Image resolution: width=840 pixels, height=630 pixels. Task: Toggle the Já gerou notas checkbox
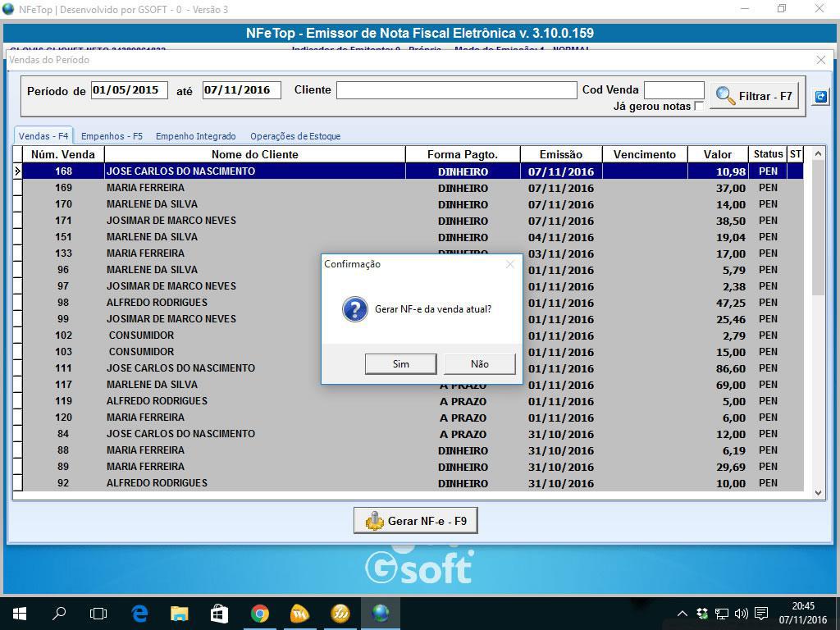[699, 106]
